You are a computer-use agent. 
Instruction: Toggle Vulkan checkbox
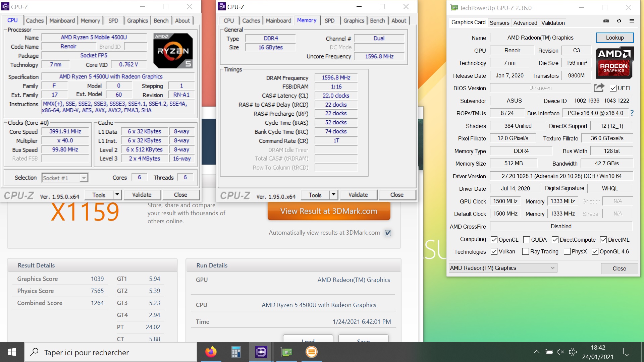coord(494,251)
